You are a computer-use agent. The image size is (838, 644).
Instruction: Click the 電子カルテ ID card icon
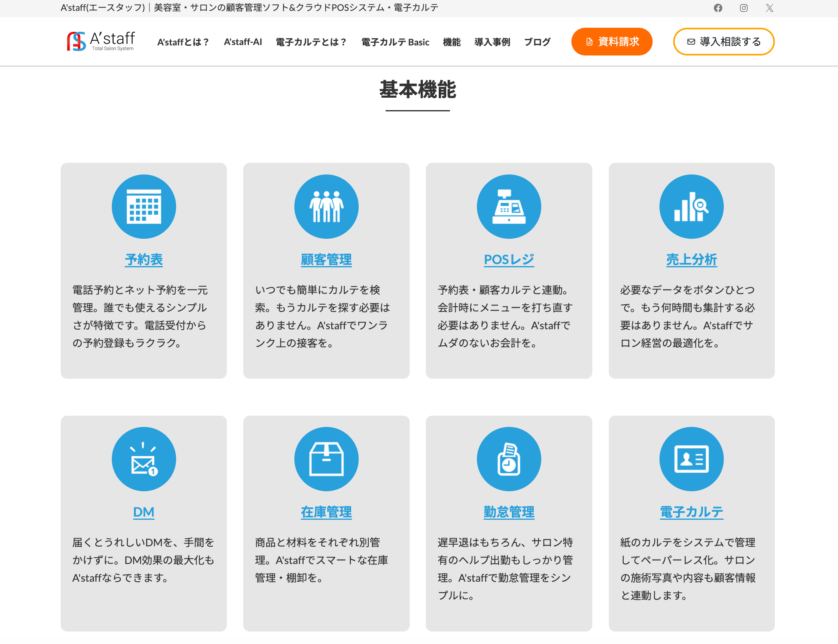pos(692,459)
